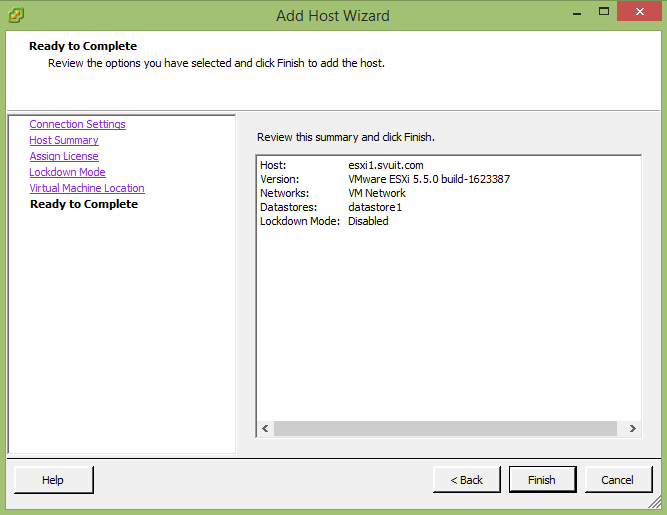The image size is (667, 515).
Task: Jump to the Lockdown Mode step
Action: click(x=67, y=172)
